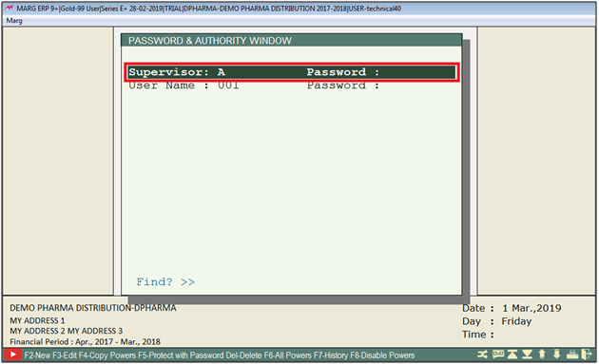The width and height of the screenshot is (599, 364).
Task: Click the Date : 1 Mar.,2019 entry
Action: 512,308
